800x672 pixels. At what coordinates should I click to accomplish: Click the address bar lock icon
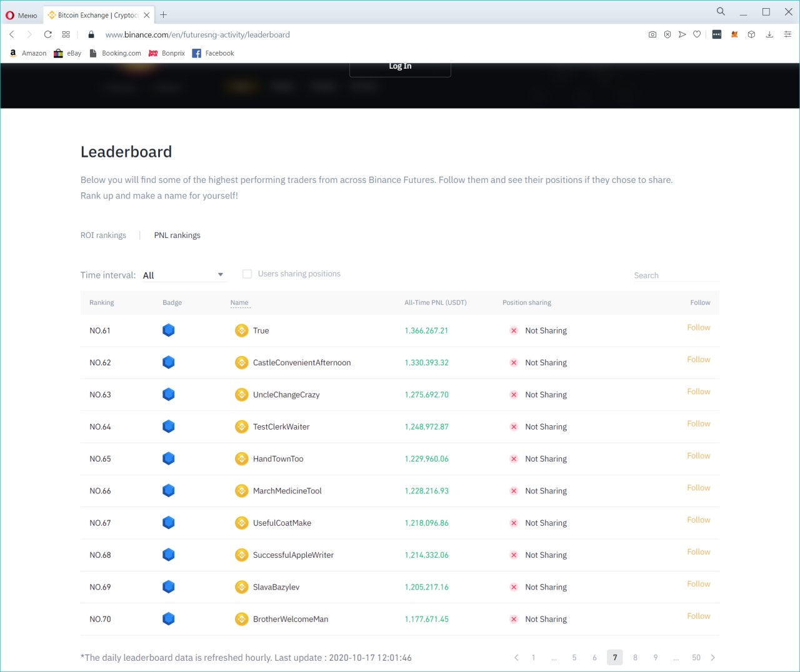91,35
